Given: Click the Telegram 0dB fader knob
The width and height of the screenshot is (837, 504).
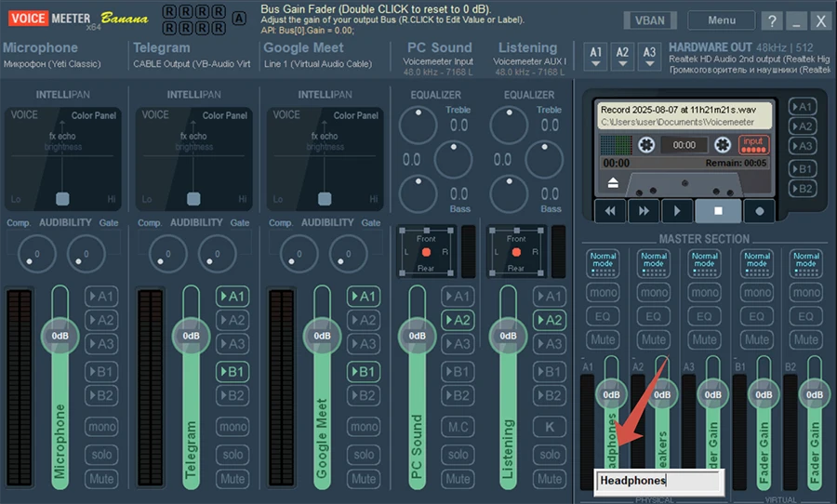Looking at the screenshot, I should tap(191, 336).
